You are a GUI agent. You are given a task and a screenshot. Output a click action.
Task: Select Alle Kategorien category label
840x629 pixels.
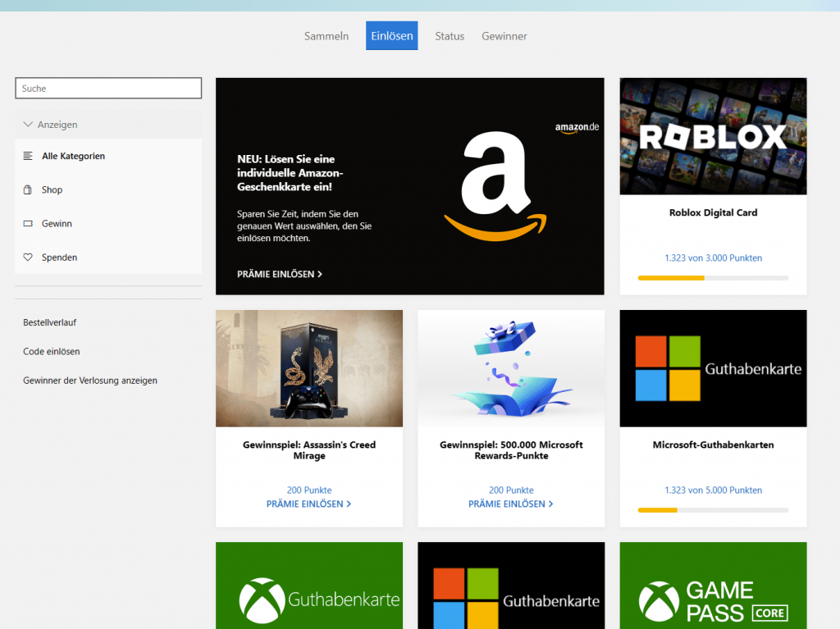point(73,156)
